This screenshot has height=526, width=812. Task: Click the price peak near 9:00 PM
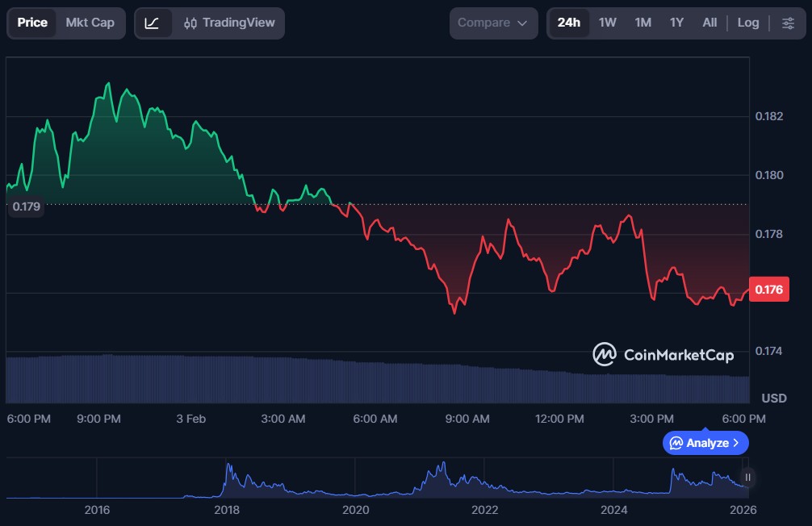107,84
